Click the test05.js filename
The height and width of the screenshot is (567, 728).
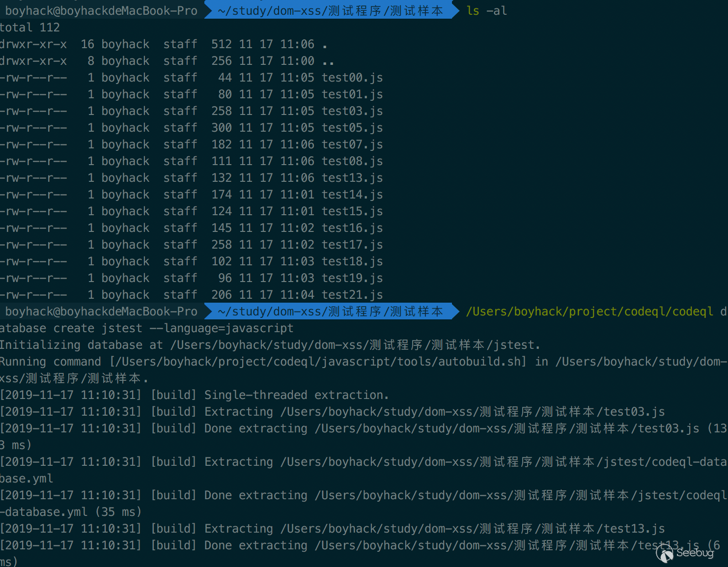pos(352,128)
